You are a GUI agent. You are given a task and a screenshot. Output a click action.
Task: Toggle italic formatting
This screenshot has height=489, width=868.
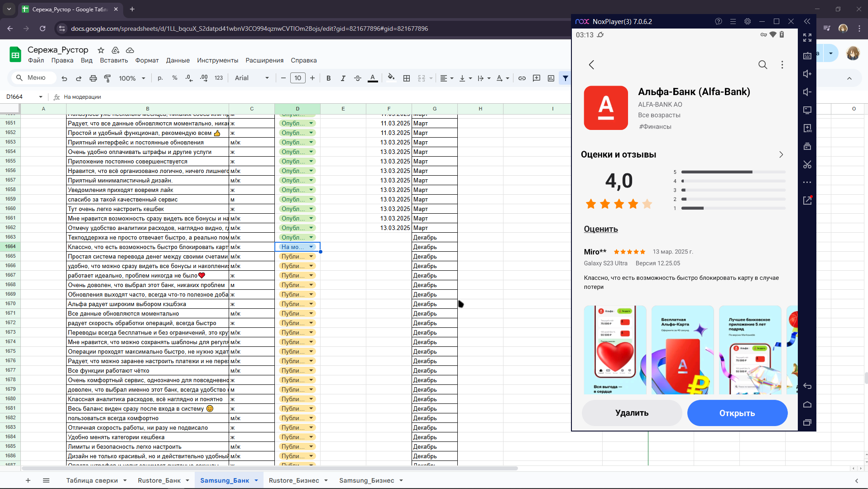coord(343,78)
